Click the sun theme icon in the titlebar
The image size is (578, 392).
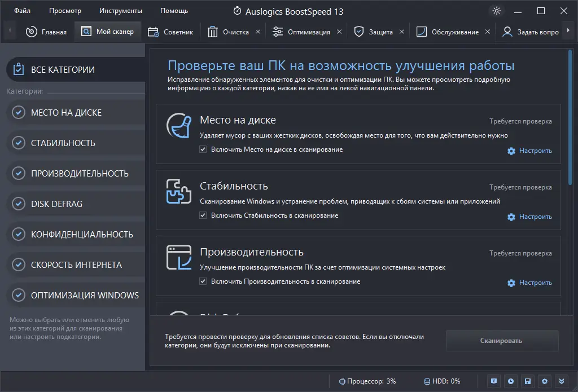tap(496, 10)
